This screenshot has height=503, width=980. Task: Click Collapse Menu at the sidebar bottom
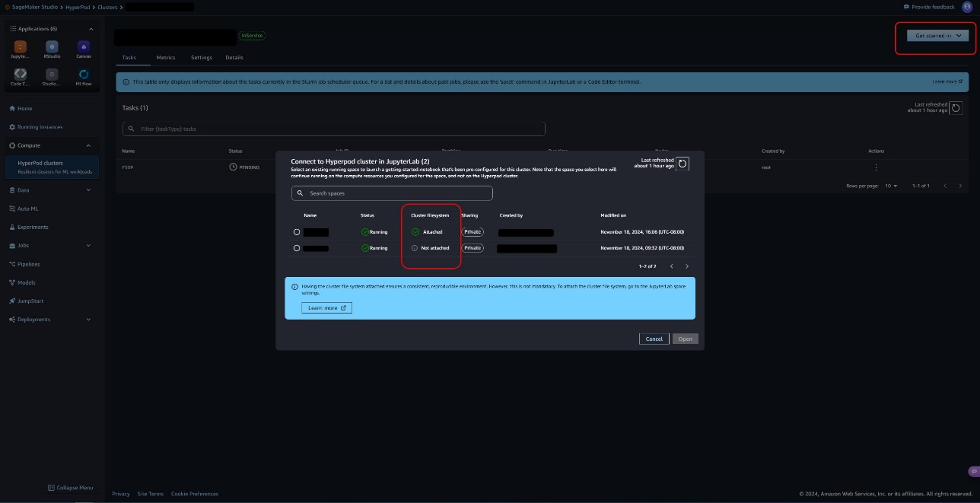[70, 488]
